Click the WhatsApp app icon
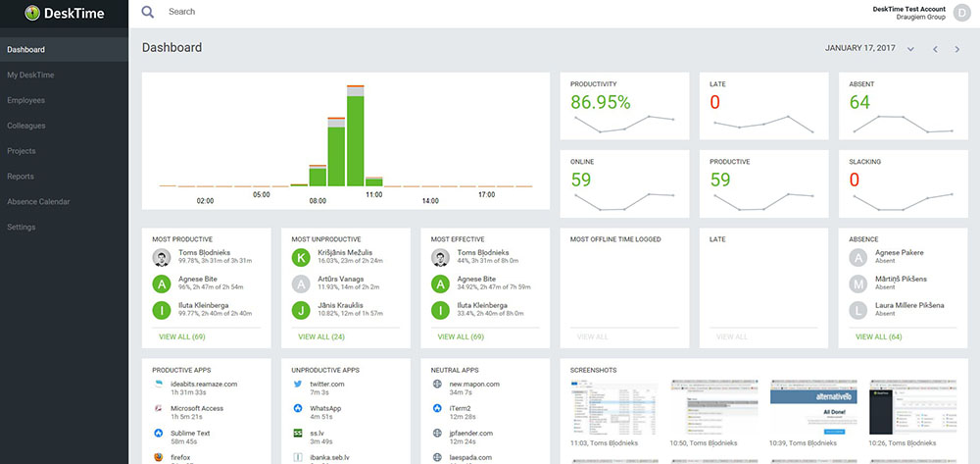This screenshot has height=464, width=980. pos(298,408)
